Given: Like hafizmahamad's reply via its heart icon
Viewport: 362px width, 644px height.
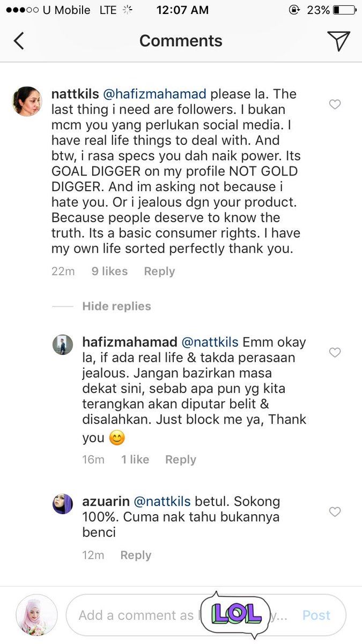Looking at the screenshot, I should pos(335,353).
